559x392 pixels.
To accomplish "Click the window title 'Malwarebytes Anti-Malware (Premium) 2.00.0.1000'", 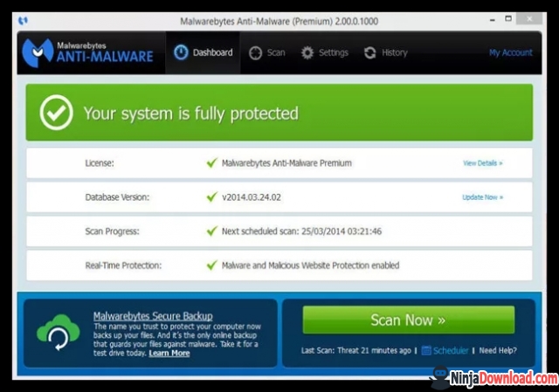I will tap(279, 21).
